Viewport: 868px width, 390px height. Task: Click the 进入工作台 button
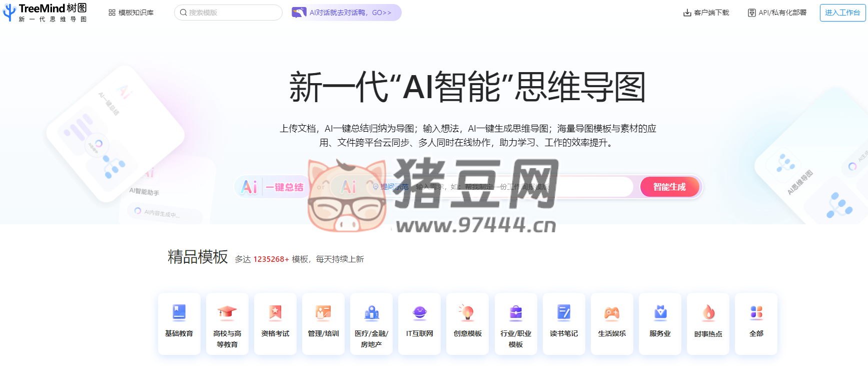pos(842,13)
